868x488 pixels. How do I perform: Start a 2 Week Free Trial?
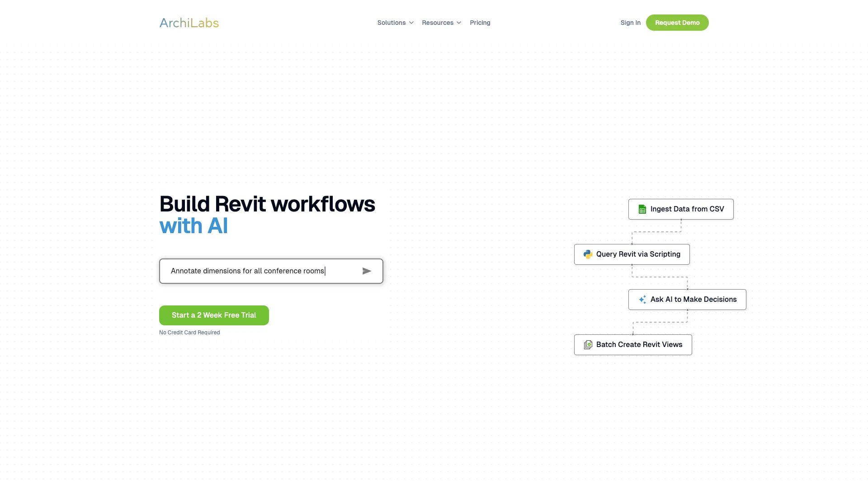214,315
